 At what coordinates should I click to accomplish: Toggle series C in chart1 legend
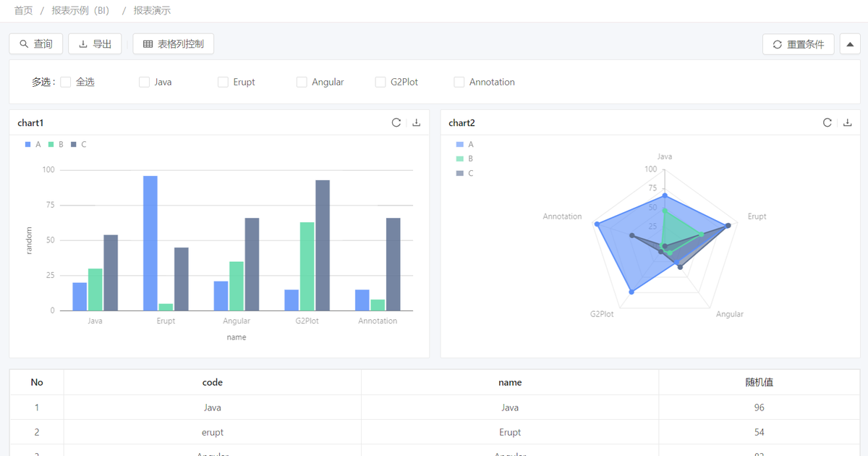click(x=79, y=145)
